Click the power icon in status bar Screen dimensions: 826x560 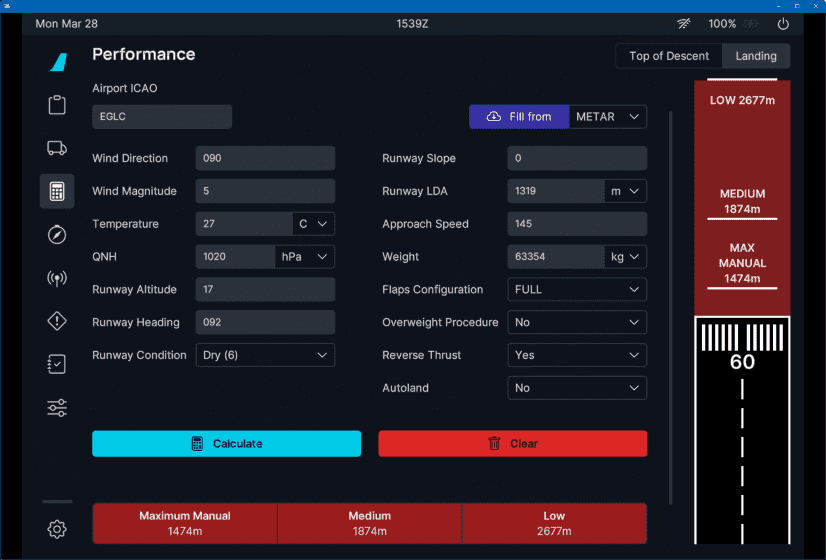click(783, 24)
